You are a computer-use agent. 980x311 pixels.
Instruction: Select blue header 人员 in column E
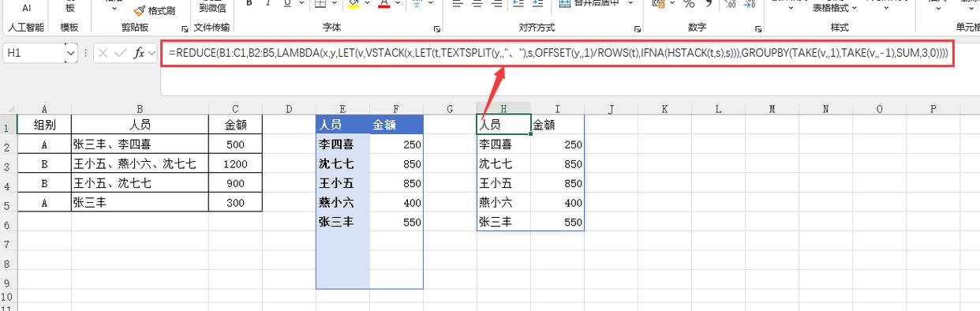click(x=342, y=124)
